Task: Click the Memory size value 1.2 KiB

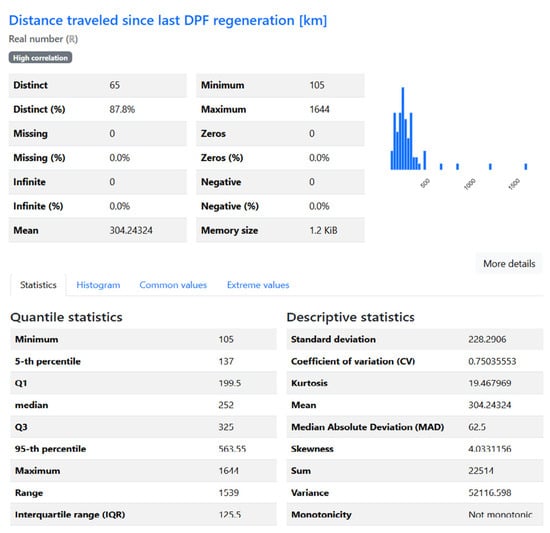Action: click(x=323, y=230)
